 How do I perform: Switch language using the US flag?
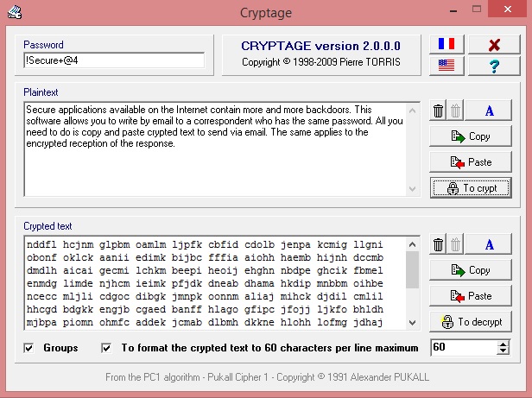(x=446, y=66)
